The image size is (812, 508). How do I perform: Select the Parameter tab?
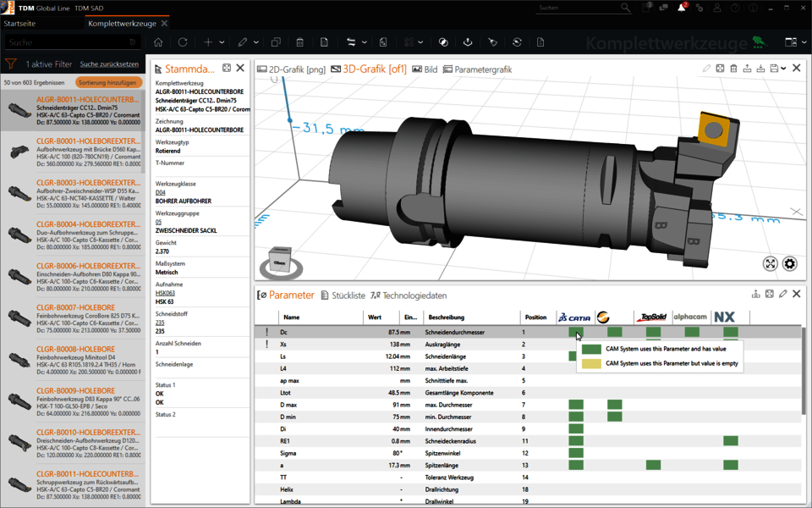[x=286, y=295]
